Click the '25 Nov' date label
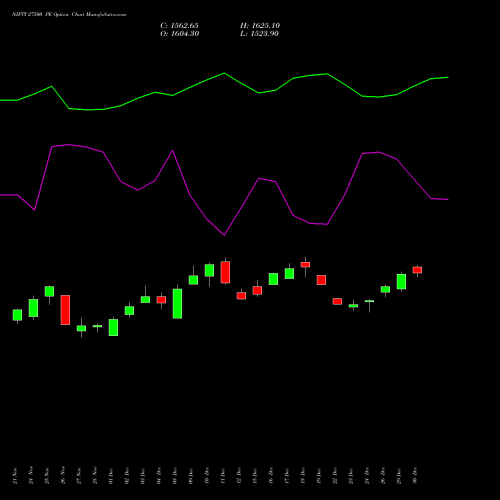This screenshot has height=500, width=500. pos(47,476)
